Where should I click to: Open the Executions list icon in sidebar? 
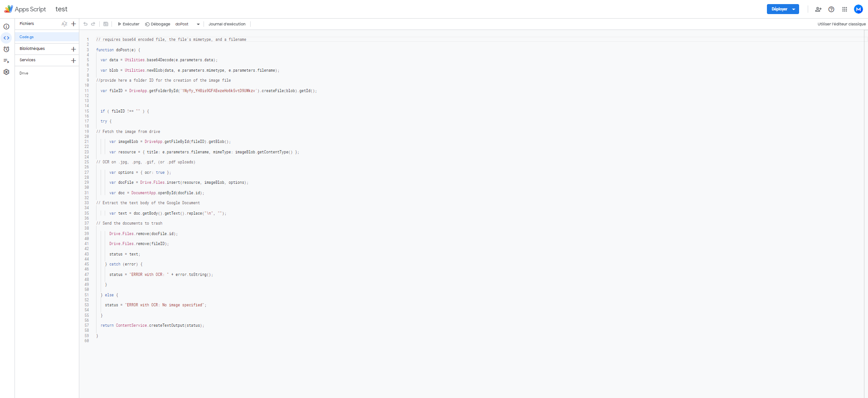[6, 60]
